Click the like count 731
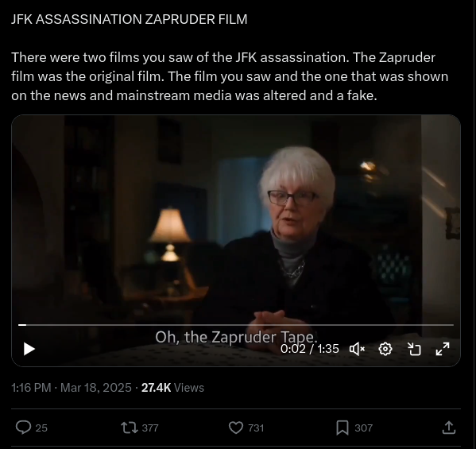The image size is (476, 449). (x=256, y=428)
